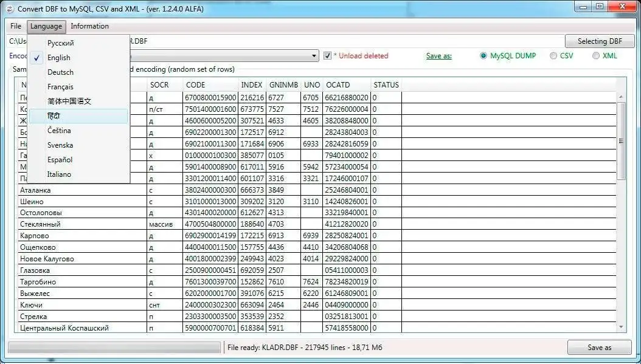Click the vertical scrollbar thumb
Viewport: 641px width, 364px height.
click(621, 141)
